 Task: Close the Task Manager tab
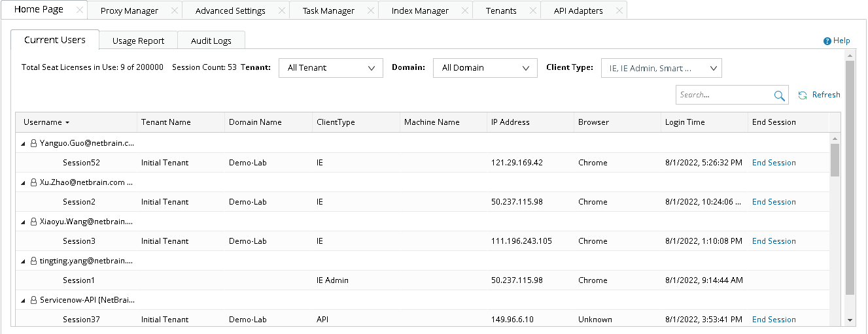tap(371, 11)
